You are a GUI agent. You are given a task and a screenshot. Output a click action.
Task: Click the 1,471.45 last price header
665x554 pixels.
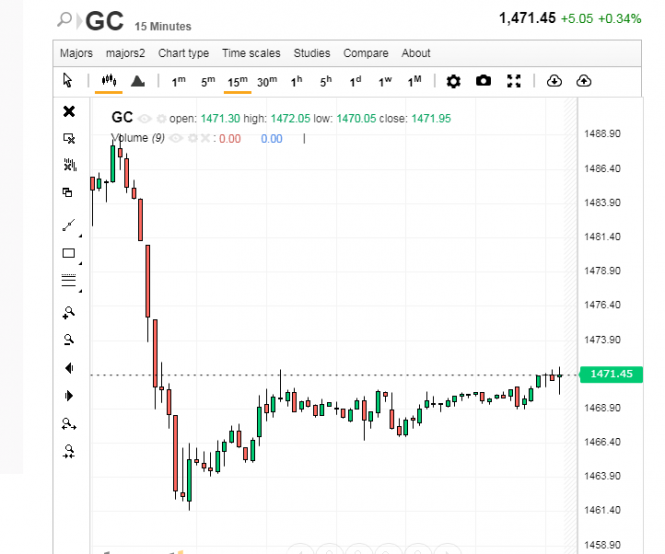(x=527, y=18)
